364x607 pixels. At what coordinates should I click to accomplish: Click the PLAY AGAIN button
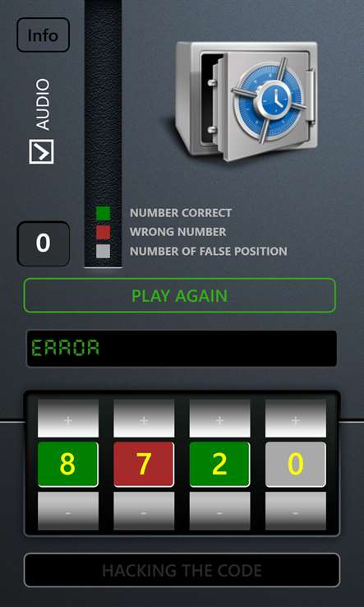point(180,295)
